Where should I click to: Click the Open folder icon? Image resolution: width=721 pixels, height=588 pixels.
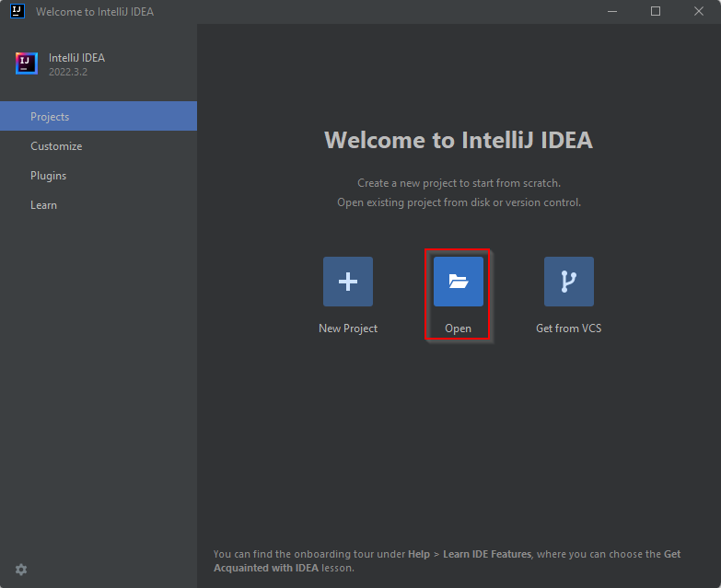click(458, 282)
